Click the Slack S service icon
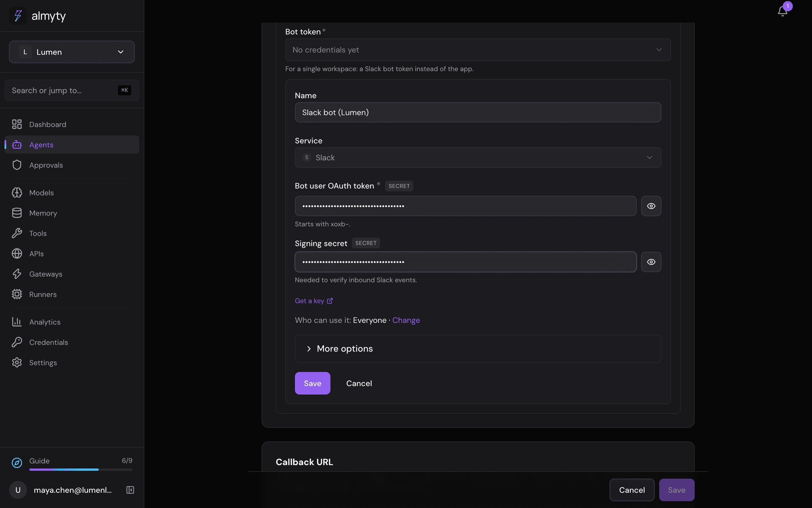This screenshot has width=812, height=508. [307, 157]
